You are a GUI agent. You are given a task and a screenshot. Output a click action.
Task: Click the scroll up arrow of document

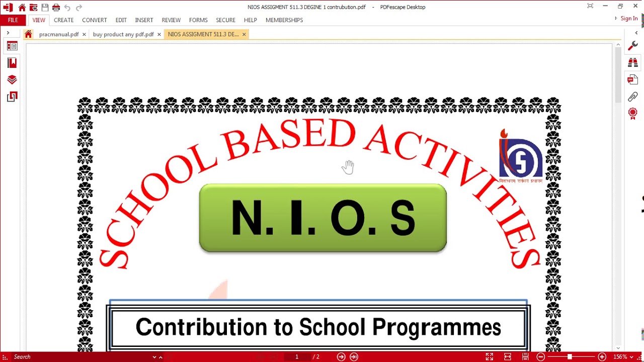pos(618,45)
